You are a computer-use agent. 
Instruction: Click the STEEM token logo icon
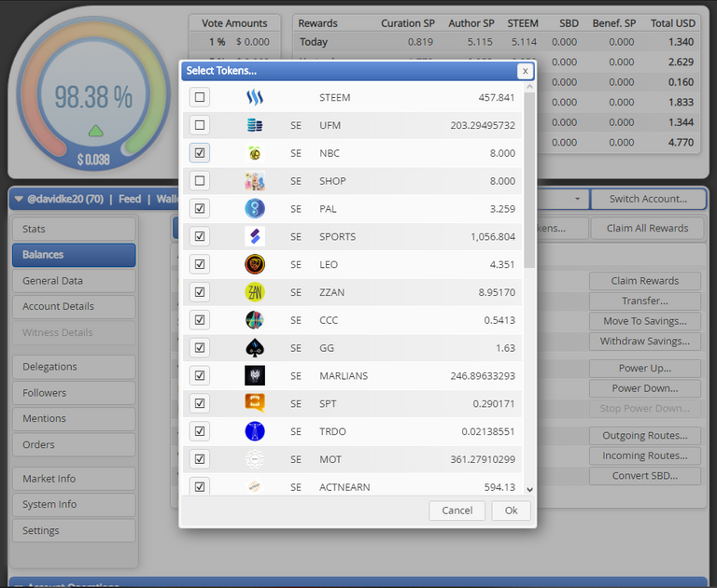(x=255, y=97)
